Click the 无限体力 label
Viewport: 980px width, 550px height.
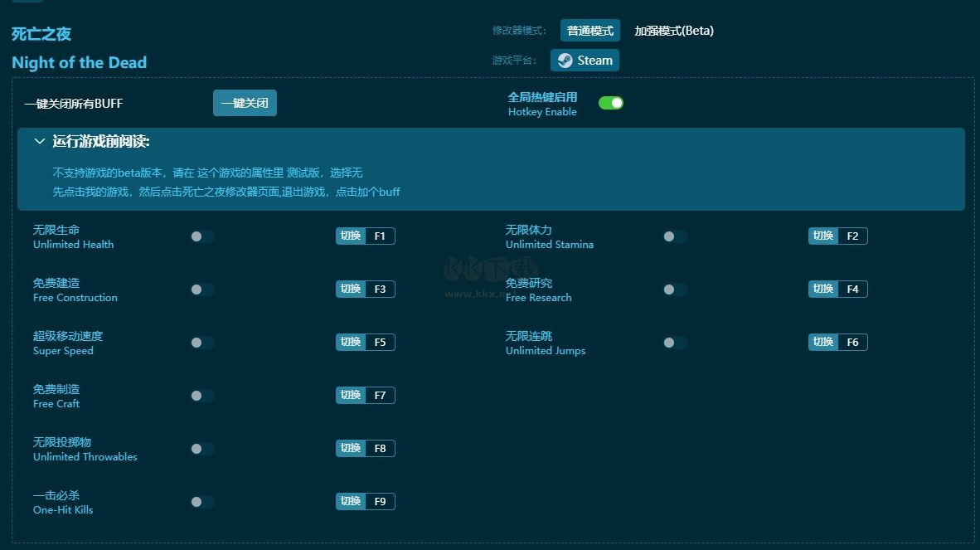click(529, 230)
